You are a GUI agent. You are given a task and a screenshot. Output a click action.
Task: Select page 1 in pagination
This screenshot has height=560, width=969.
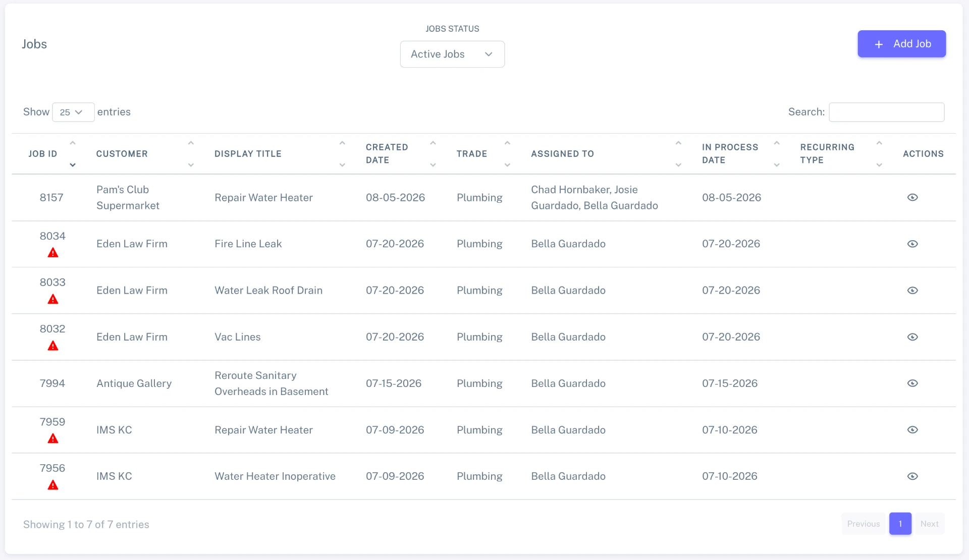(x=900, y=524)
